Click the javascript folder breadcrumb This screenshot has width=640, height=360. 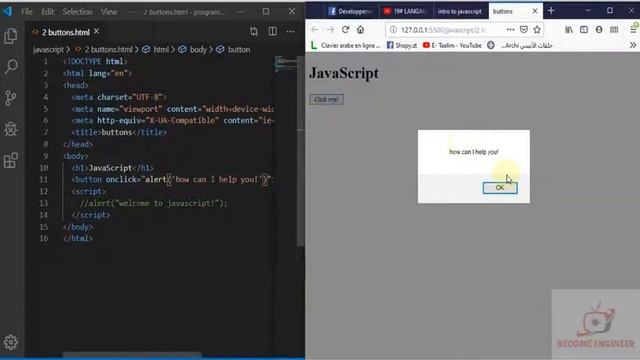48,49
